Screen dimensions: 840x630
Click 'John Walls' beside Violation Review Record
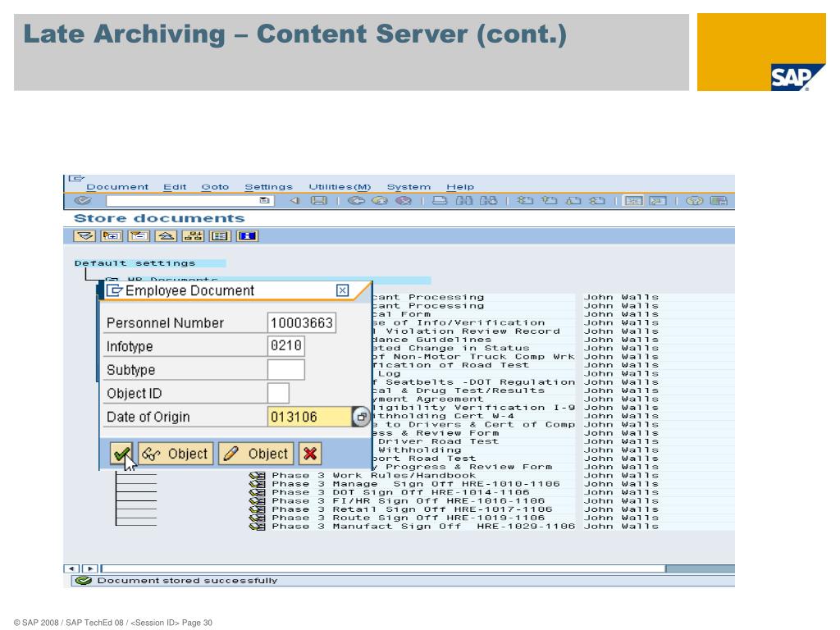point(621,331)
